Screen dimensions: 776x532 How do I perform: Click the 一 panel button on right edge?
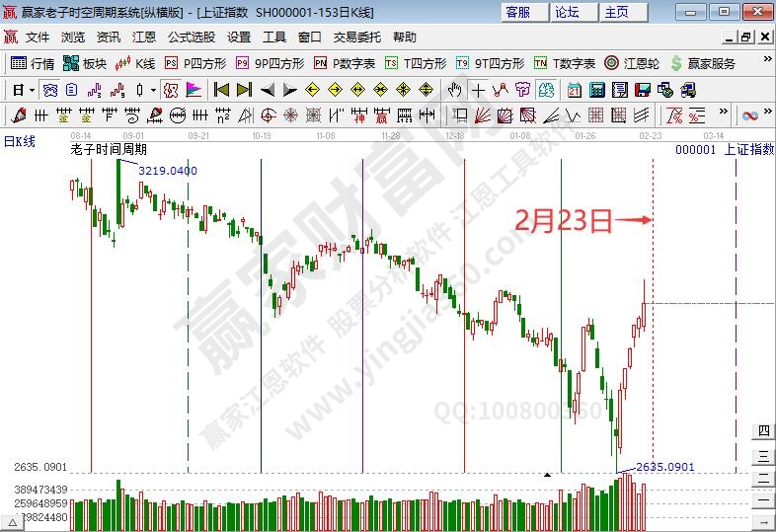(x=763, y=500)
